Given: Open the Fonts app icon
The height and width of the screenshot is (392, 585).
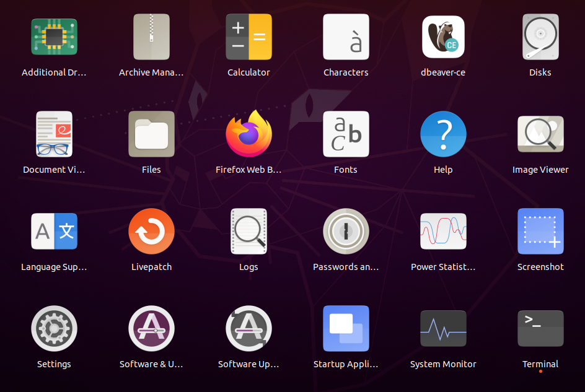Looking at the screenshot, I should click(346, 134).
